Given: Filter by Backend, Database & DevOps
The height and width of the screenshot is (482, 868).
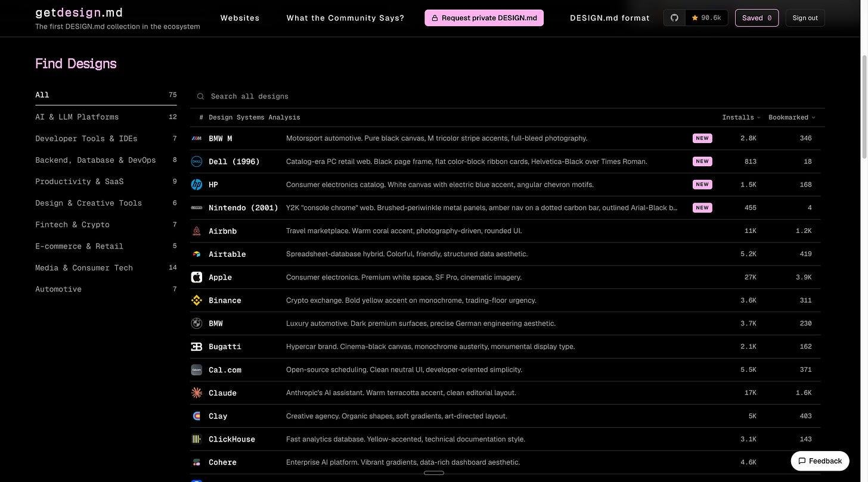Looking at the screenshot, I should [106, 160].
